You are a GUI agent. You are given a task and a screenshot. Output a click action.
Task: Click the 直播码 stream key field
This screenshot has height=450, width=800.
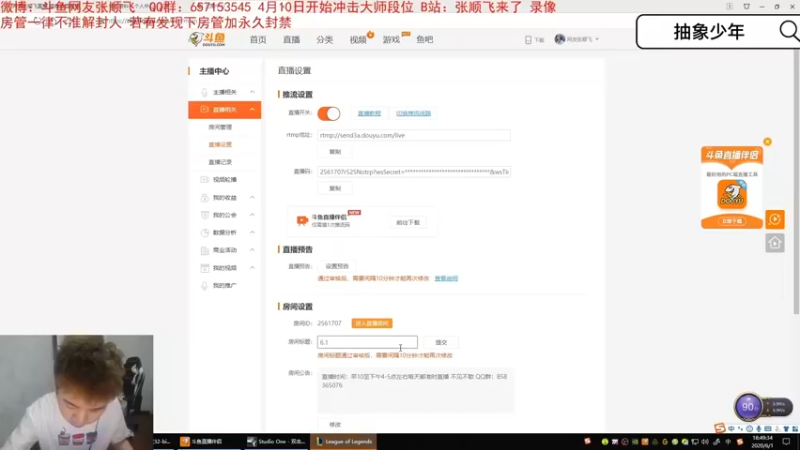(413, 172)
